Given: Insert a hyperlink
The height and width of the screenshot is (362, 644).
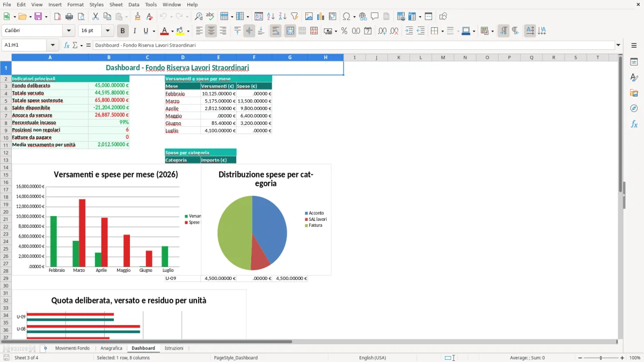Looking at the screenshot, I should click(363, 17).
